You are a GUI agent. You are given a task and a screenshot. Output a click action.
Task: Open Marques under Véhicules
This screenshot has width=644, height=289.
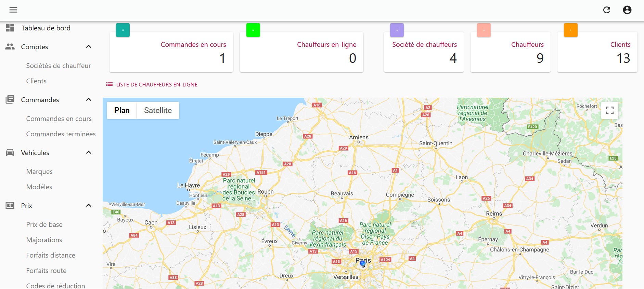(39, 171)
